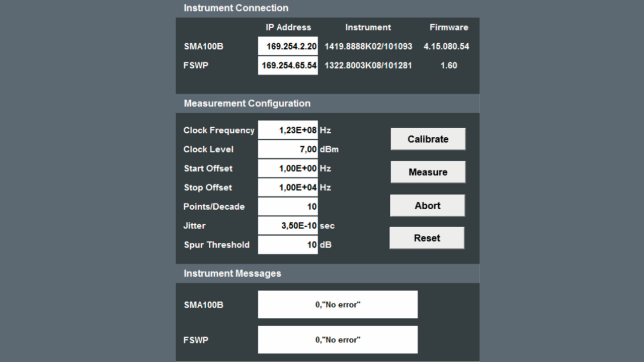Start measurement with the Measure button
This screenshot has width=644, height=362.
click(428, 172)
